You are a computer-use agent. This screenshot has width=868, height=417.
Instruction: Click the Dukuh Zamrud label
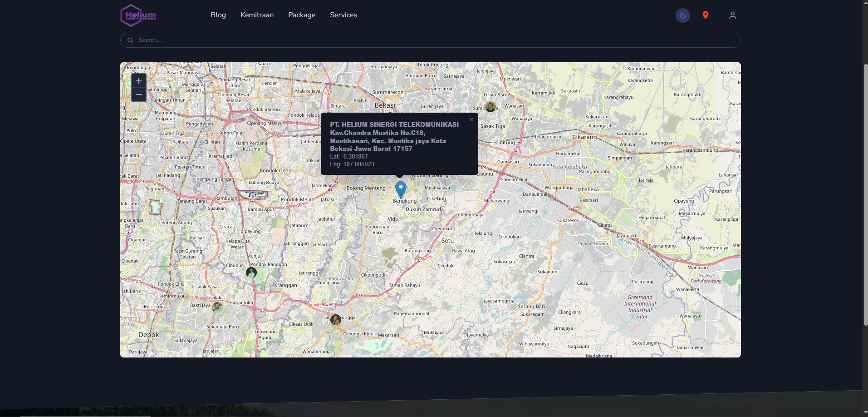423,209
